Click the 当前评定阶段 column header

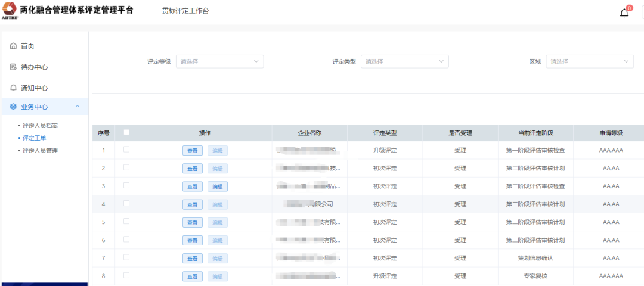click(x=535, y=133)
